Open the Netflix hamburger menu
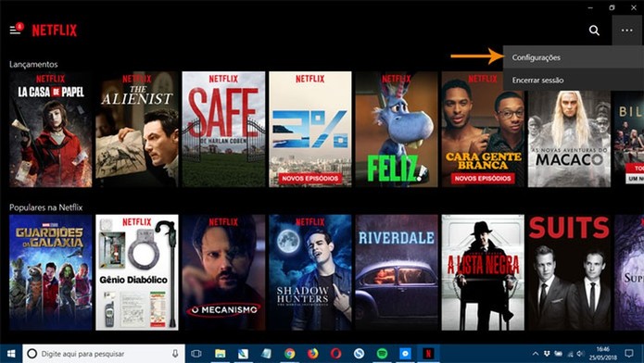Image resolution: width=644 pixels, height=363 pixels. click(x=15, y=30)
